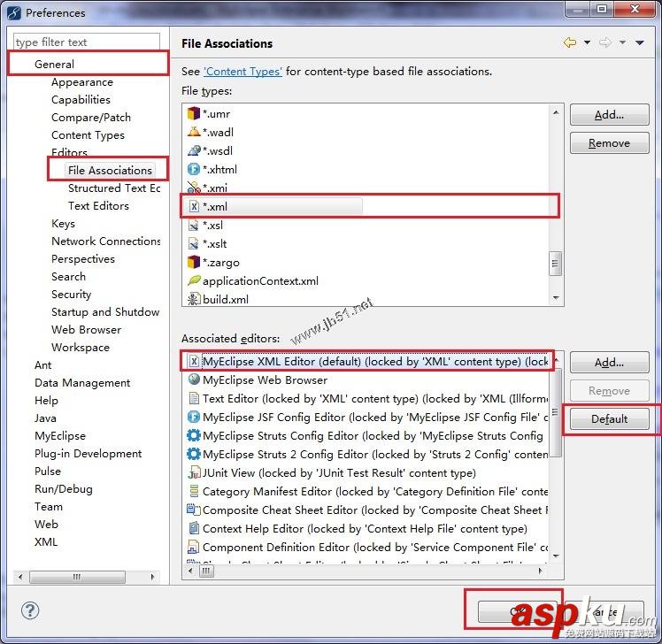Click the *.xsl file type icon
This screenshot has width=662, height=644.
193,226
